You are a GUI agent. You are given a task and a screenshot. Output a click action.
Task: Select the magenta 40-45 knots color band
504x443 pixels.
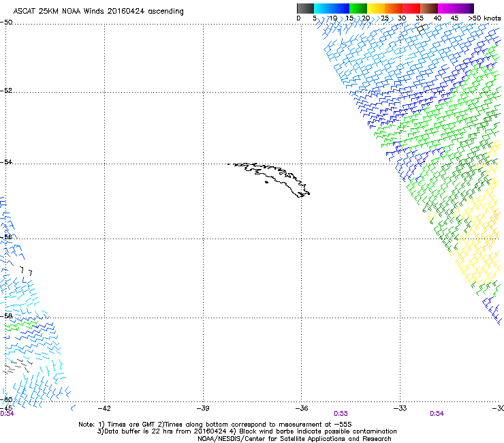(447, 8)
